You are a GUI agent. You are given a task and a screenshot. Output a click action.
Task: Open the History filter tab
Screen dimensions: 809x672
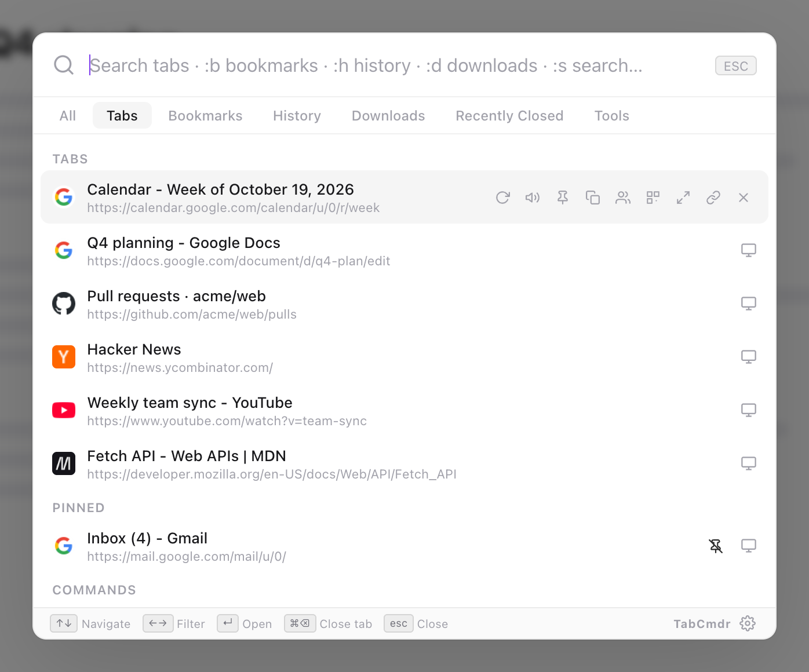[297, 116]
